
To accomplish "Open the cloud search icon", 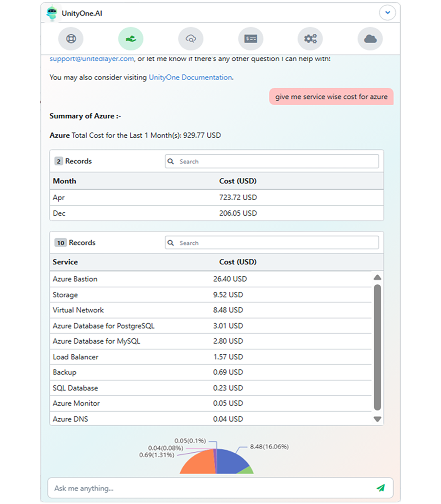I will coord(191,39).
